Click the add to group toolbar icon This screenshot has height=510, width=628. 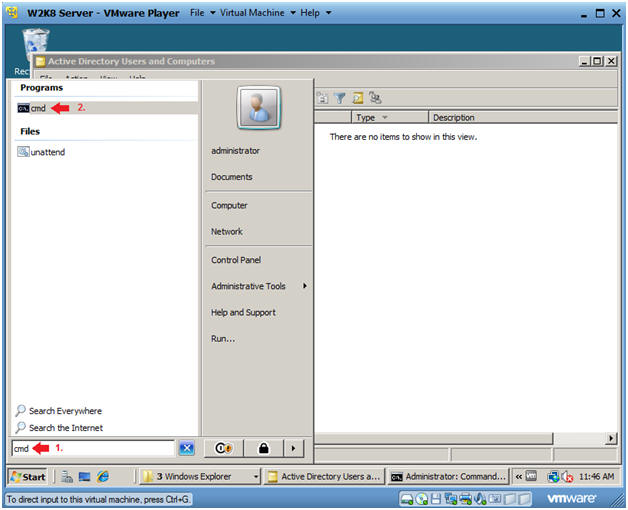pos(375,98)
